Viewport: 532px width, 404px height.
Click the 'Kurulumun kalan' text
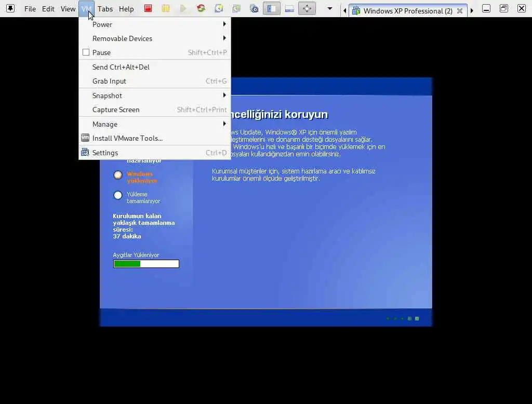137,216
